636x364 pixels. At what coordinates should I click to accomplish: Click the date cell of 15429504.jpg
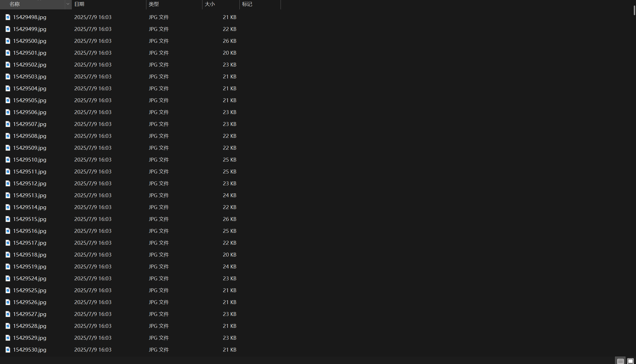(x=93, y=88)
